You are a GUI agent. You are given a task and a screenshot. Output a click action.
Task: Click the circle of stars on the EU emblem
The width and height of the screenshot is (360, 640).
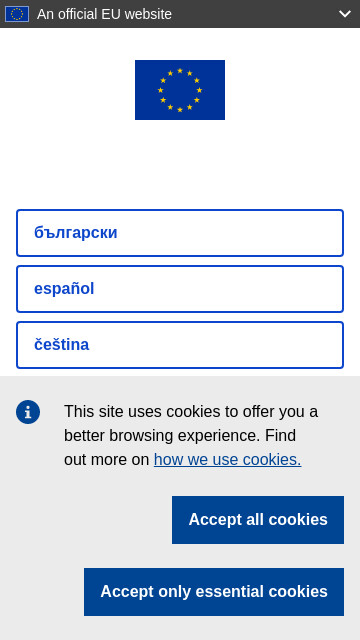point(180,90)
